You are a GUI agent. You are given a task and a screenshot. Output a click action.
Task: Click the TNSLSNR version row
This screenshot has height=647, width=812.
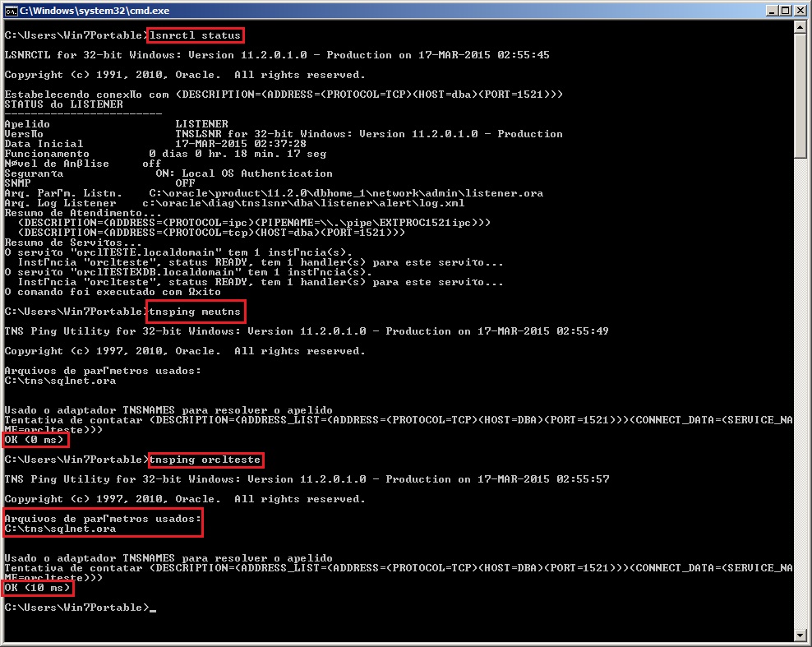coord(284,134)
